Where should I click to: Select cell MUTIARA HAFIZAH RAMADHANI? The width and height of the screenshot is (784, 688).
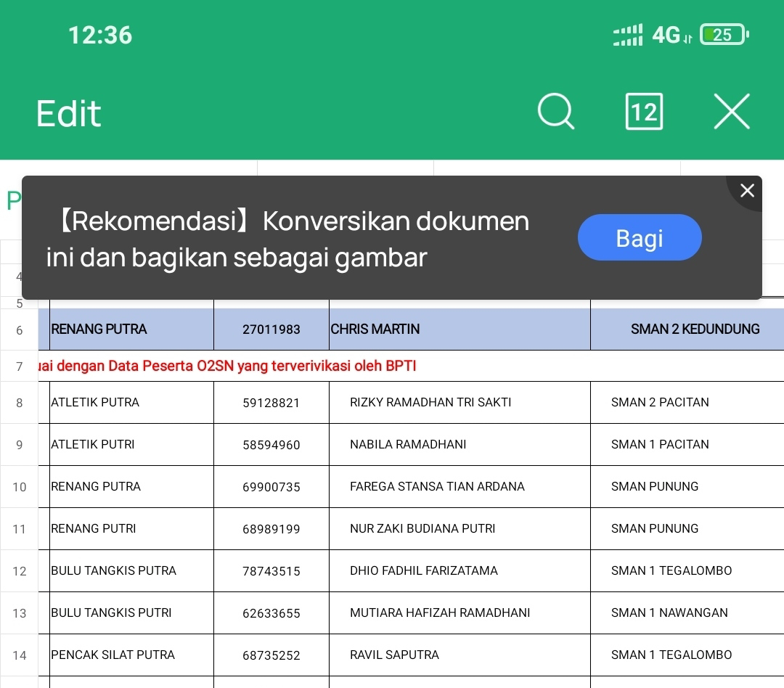pyautogui.click(x=460, y=613)
